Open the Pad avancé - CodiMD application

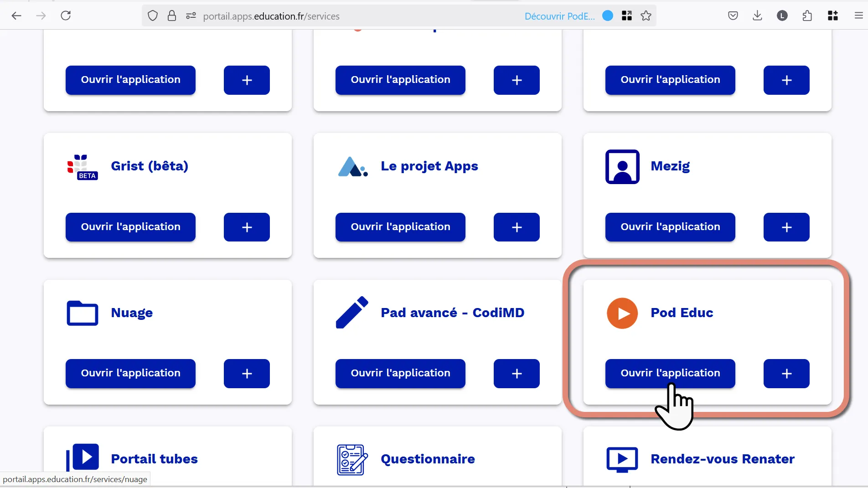pyautogui.click(x=400, y=374)
